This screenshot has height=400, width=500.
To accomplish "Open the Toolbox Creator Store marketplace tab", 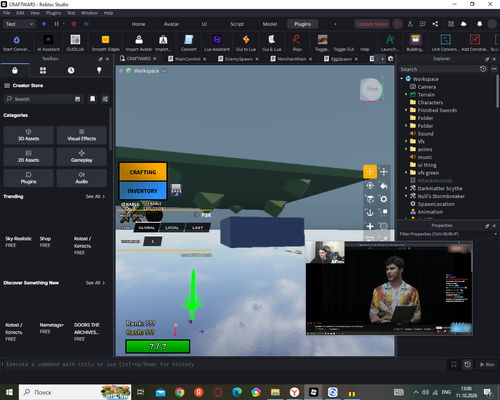I will pyautogui.click(x=15, y=70).
